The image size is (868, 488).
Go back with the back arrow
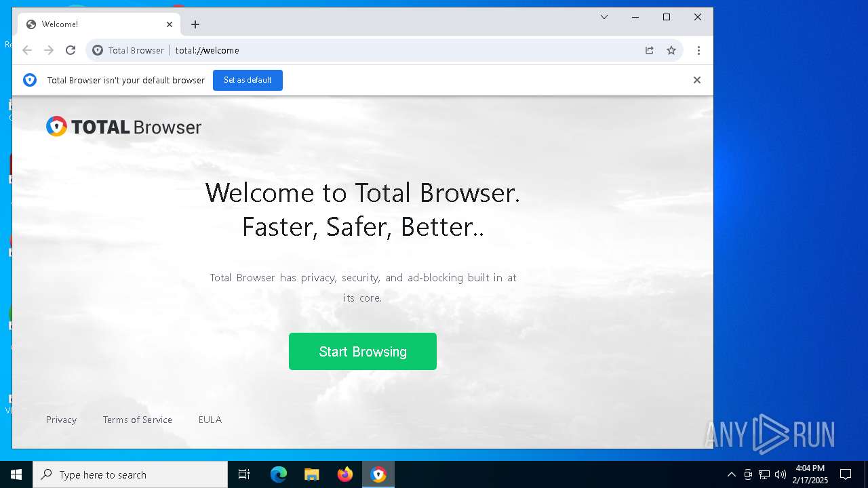pos(27,50)
